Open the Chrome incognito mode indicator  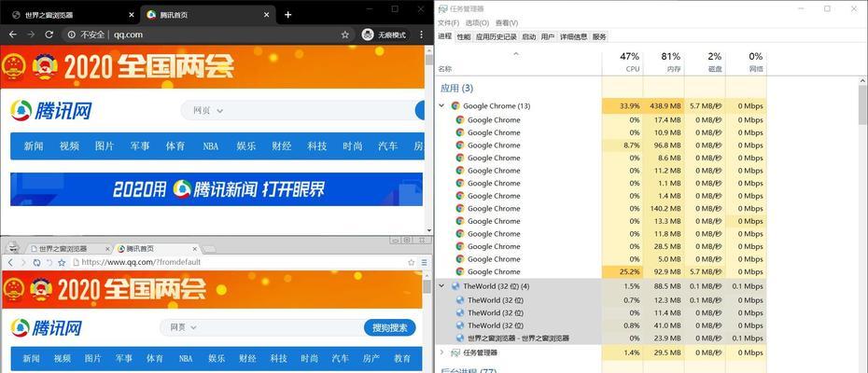[x=385, y=35]
